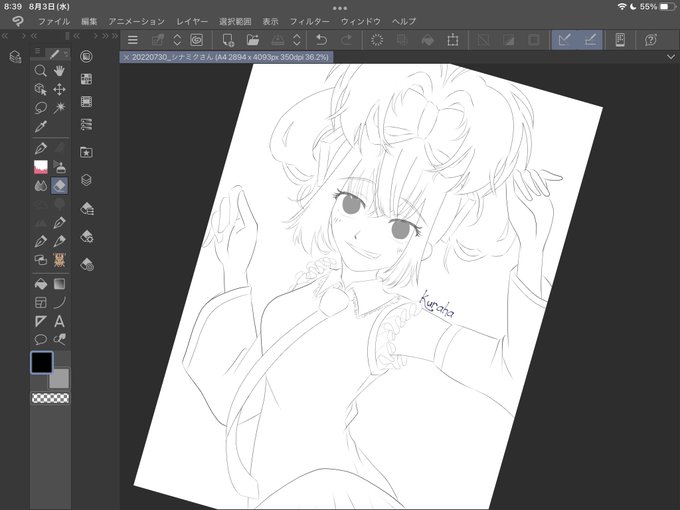Toggle the second highlighted snap button
This screenshot has width=680, height=510.
pyautogui.click(x=590, y=40)
